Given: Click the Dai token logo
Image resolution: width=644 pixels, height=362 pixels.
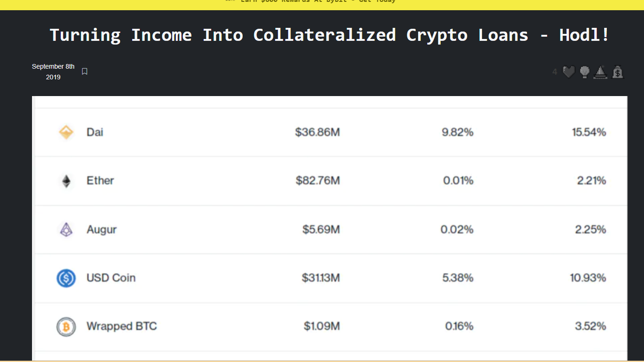Looking at the screenshot, I should point(66,132).
